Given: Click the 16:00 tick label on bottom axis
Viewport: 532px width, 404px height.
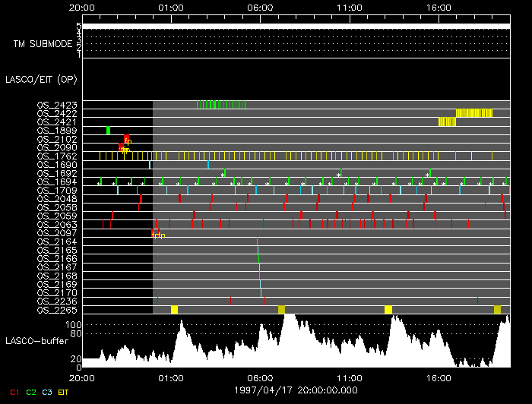Looking at the screenshot, I should pos(439,377).
